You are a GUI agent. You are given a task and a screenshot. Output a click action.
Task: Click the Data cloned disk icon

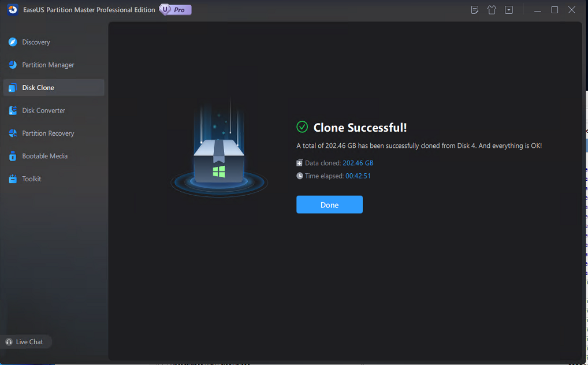(300, 163)
